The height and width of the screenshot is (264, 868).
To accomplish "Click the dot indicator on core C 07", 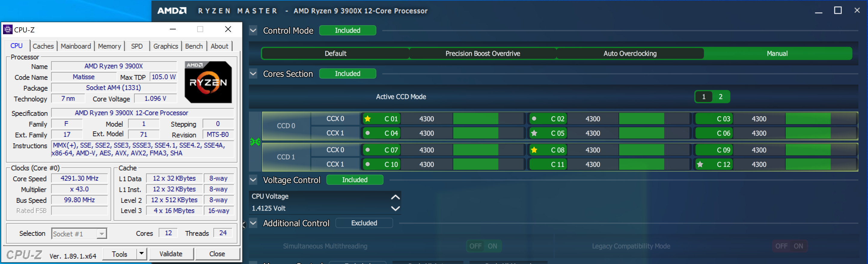I will tap(368, 150).
